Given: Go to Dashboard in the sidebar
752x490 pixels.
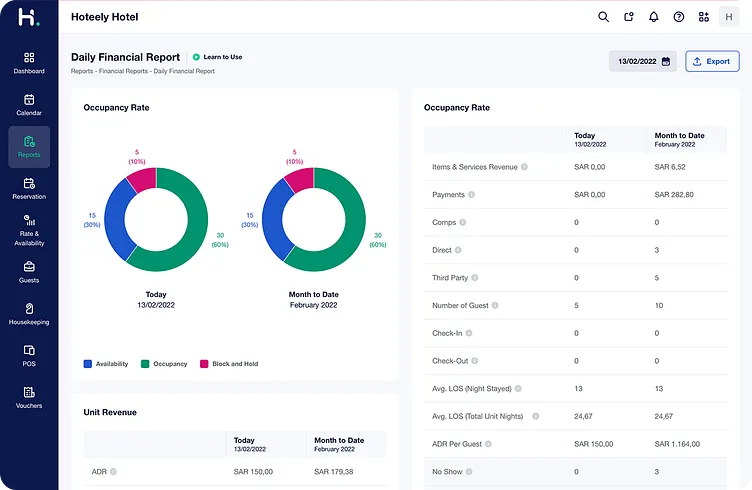Looking at the screenshot, I should (29, 63).
